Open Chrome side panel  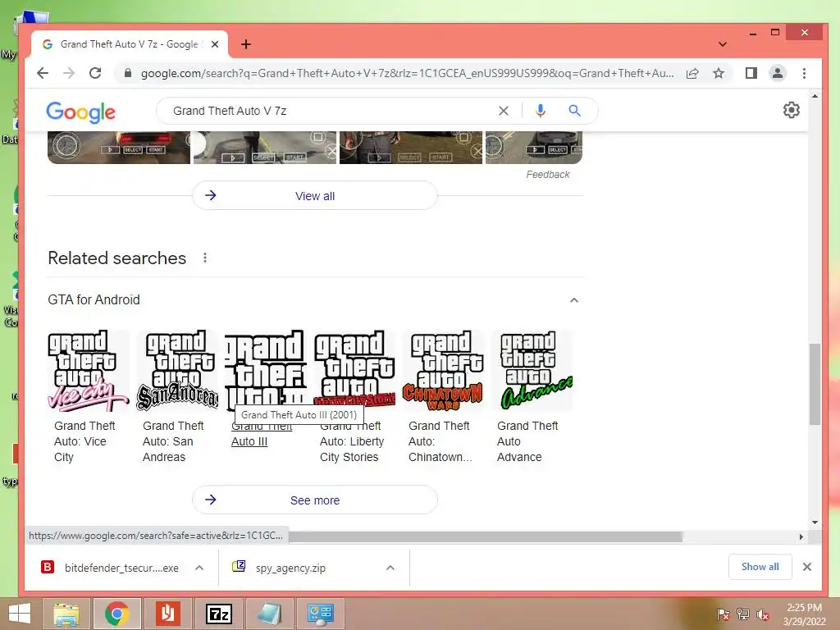pos(751,73)
